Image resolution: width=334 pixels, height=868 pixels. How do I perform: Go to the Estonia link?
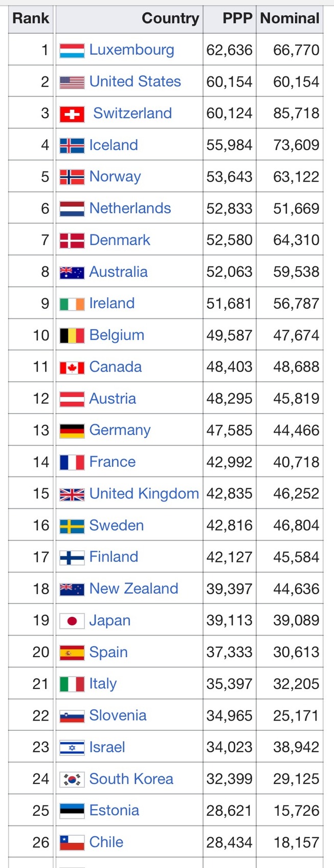(114, 811)
